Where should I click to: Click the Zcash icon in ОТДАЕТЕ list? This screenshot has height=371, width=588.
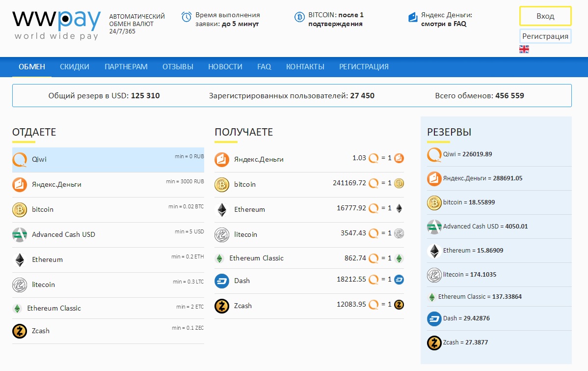point(20,331)
